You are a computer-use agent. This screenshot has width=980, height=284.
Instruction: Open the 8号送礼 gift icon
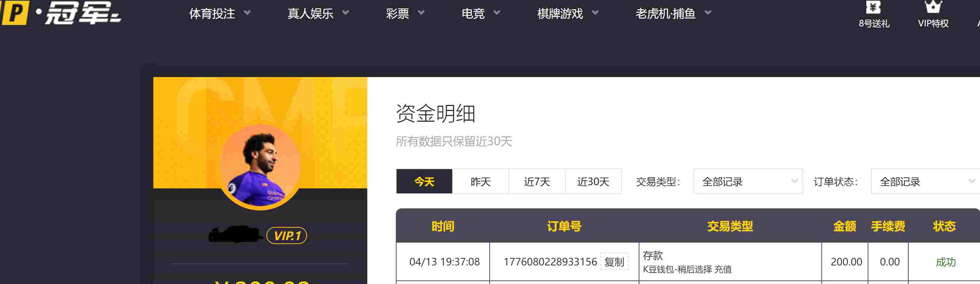tap(873, 7)
